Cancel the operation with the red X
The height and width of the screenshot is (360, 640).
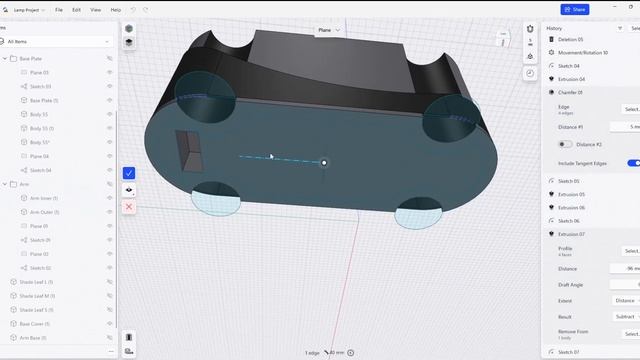129,207
